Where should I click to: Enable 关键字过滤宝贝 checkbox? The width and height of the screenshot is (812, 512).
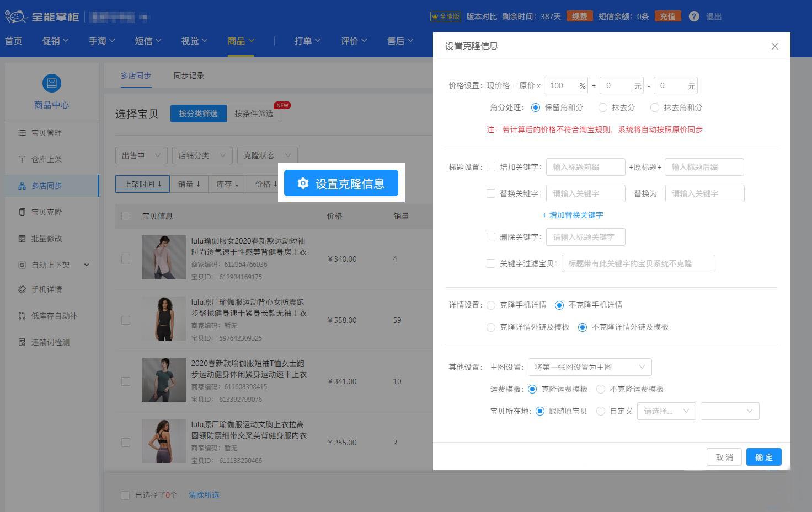tap(491, 263)
